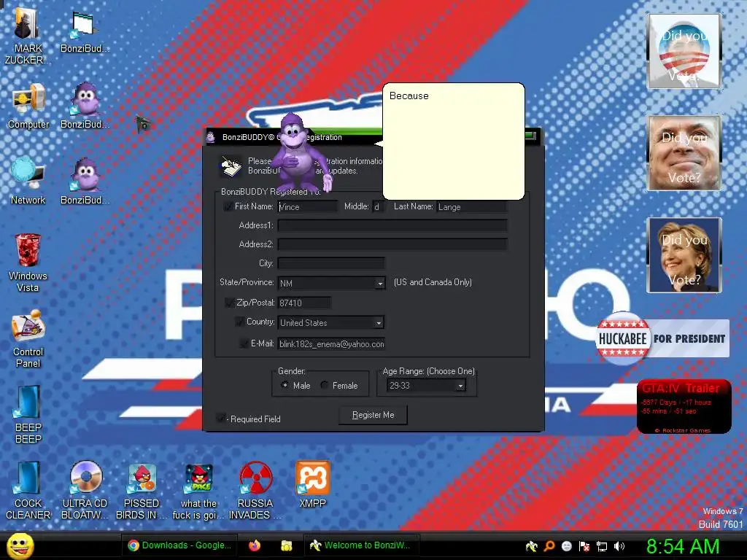Open the PISSED BIRDS IN... desktop icon
The width and height of the screenshot is (747, 560).
click(142, 491)
